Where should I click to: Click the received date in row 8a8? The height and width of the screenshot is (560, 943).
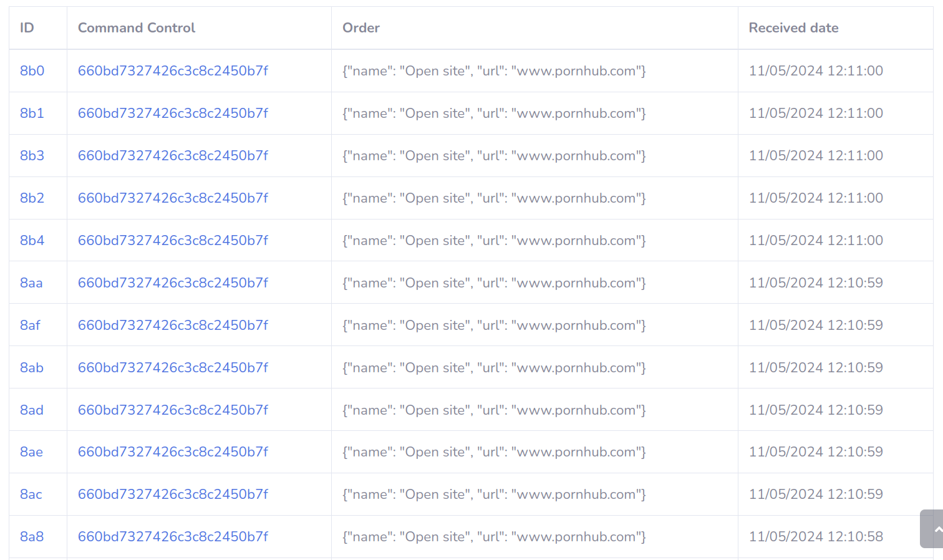click(816, 537)
